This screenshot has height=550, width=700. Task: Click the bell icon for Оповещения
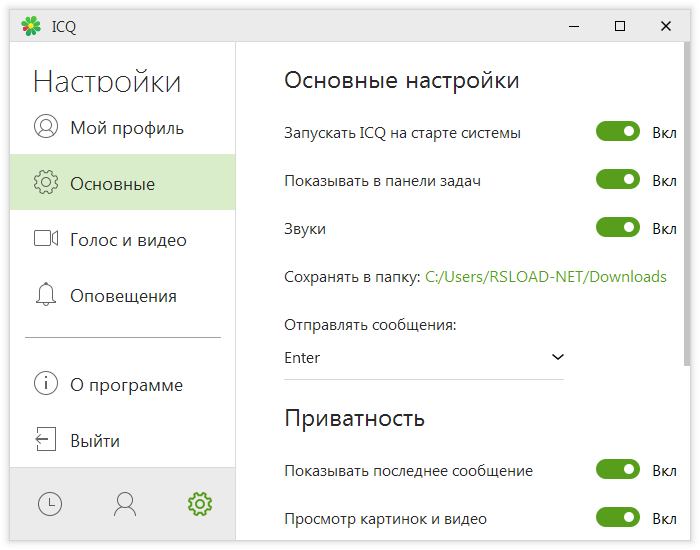point(46,296)
